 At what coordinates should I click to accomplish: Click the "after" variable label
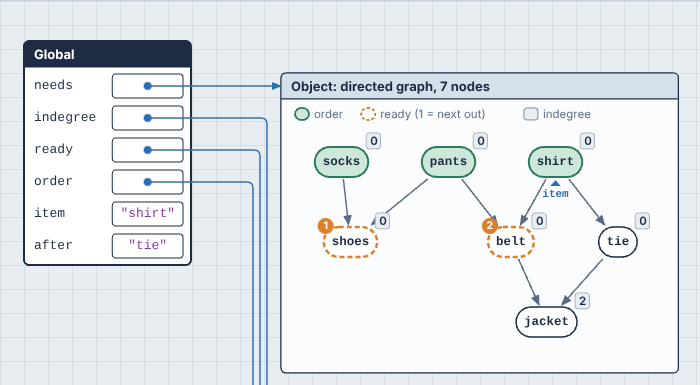coord(53,245)
